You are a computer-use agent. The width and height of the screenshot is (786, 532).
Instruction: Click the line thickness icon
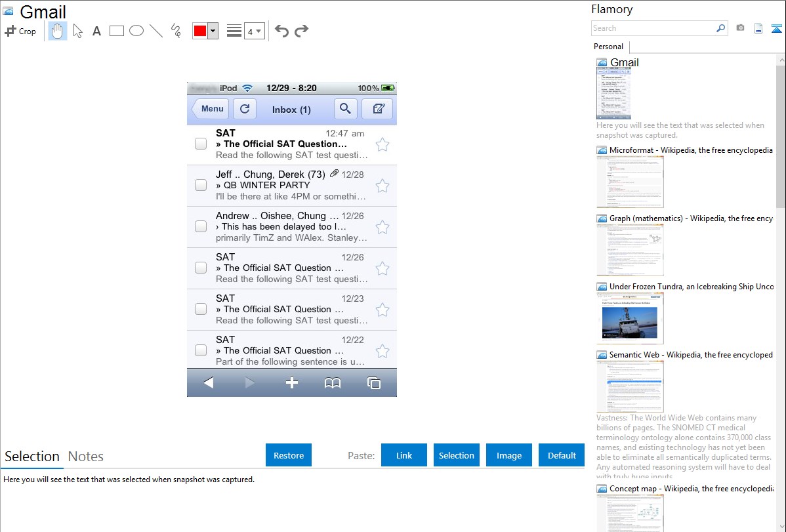(234, 31)
